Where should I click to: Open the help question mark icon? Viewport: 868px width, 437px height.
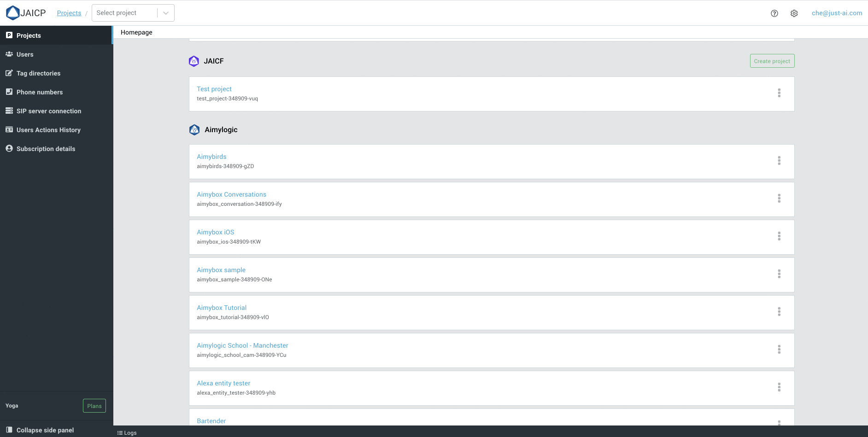tap(774, 13)
